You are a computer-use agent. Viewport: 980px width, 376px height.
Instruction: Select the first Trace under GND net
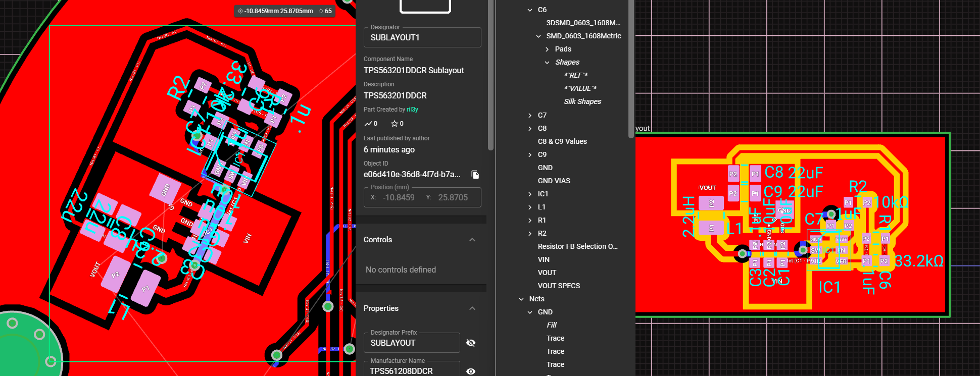pyautogui.click(x=555, y=338)
